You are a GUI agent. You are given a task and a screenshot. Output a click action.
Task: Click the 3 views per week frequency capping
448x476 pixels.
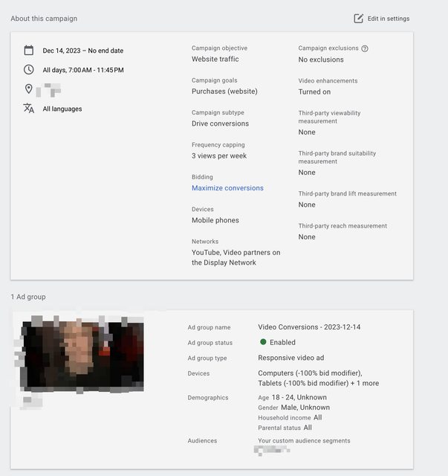click(219, 155)
